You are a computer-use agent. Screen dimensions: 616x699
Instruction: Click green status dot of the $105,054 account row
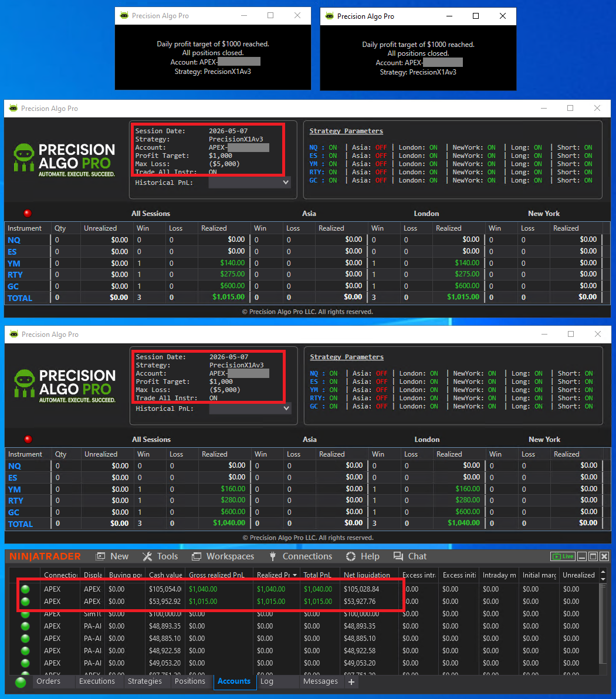click(25, 589)
